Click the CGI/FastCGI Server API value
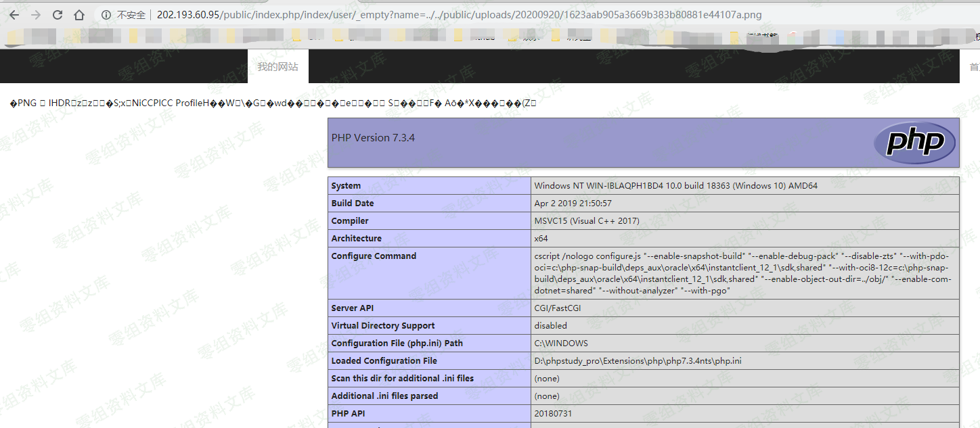Screen dimensions: 980x428 557,308
